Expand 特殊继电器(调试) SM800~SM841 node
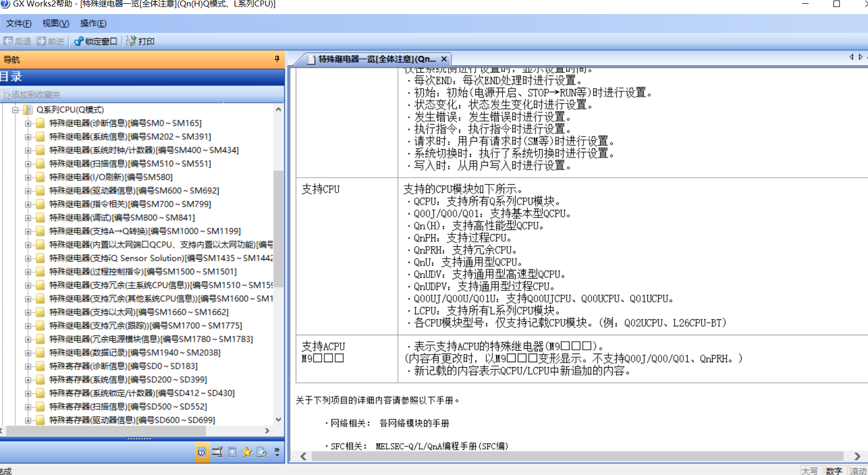The width and height of the screenshot is (868, 475). click(x=28, y=218)
